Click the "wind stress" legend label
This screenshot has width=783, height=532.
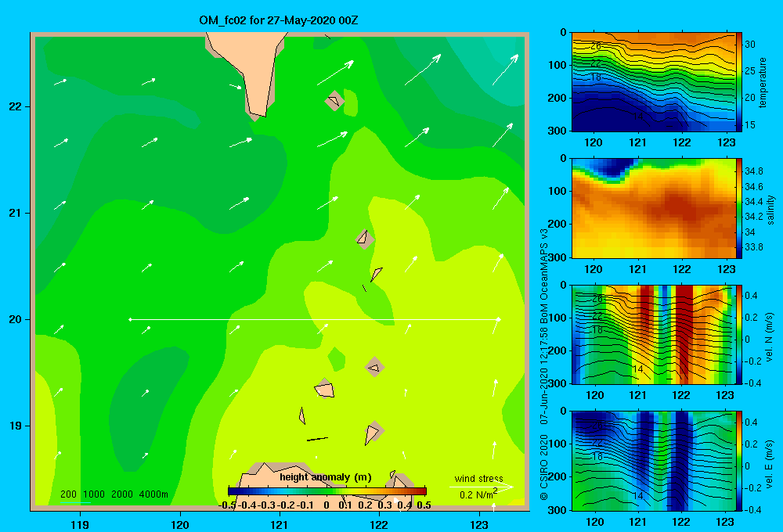479,478
